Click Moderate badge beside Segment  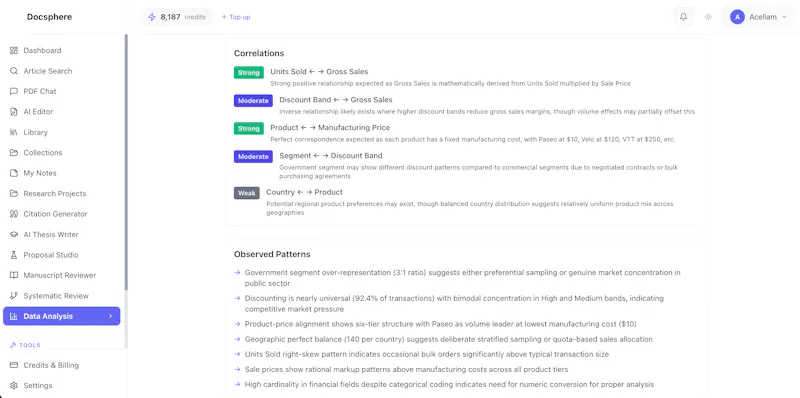pos(253,157)
